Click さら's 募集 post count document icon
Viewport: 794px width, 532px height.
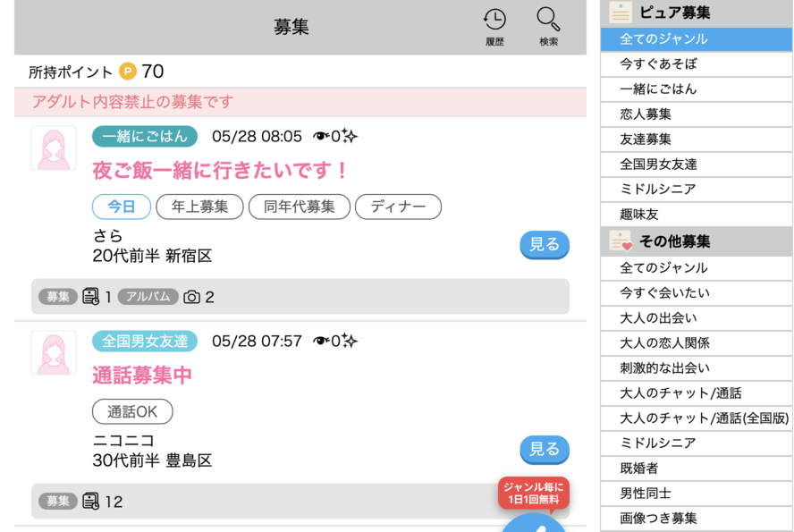click(90, 297)
